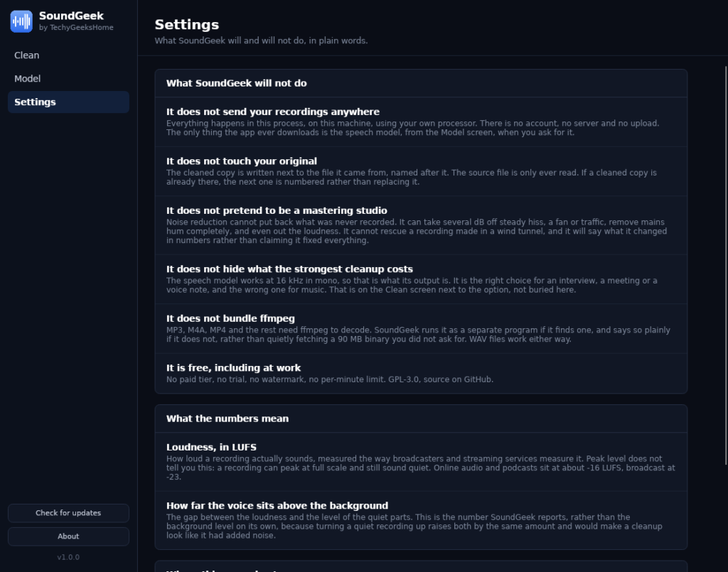The width and height of the screenshot is (728, 572).
Task: Switch to the Model screen
Action: pyautogui.click(x=68, y=79)
